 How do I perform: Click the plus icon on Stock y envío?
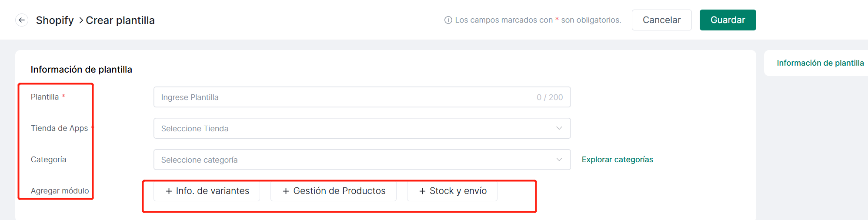(422, 191)
